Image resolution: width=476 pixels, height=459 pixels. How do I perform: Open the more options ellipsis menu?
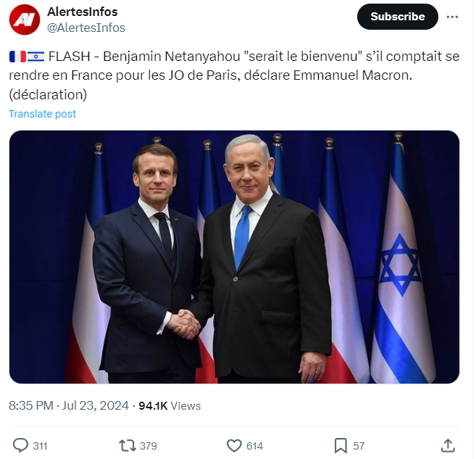coord(454,16)
